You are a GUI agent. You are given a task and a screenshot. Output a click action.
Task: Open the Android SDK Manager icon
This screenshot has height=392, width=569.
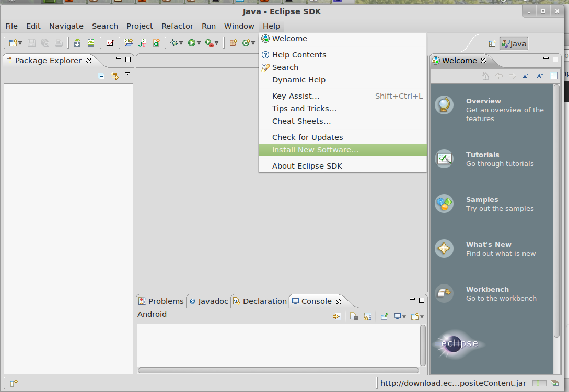click(77, 43)
